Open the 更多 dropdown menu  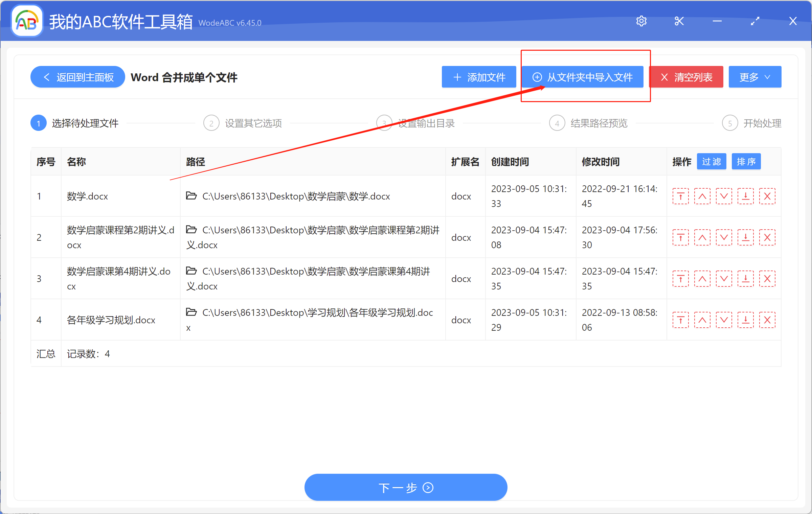click(x=754, y=77)
